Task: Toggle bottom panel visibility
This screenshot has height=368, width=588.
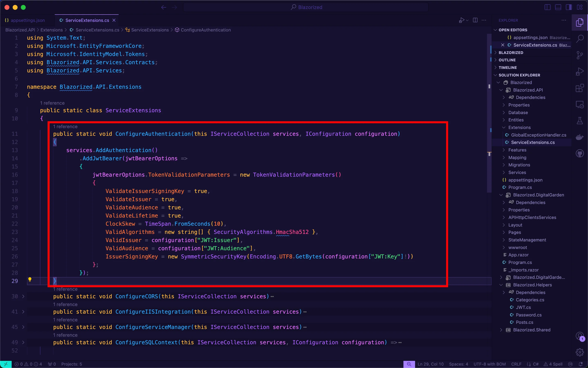Action: pos(558,7)
